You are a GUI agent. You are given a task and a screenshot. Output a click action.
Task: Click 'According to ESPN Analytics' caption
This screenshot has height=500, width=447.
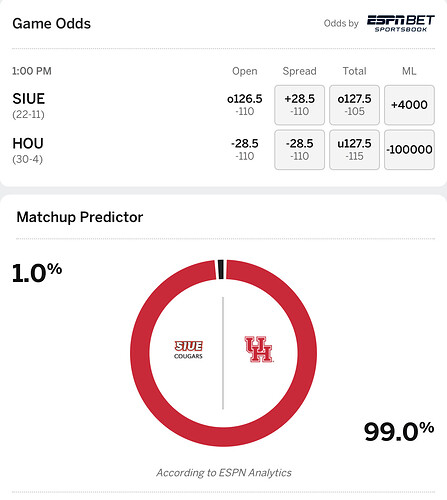coord(224,473)
